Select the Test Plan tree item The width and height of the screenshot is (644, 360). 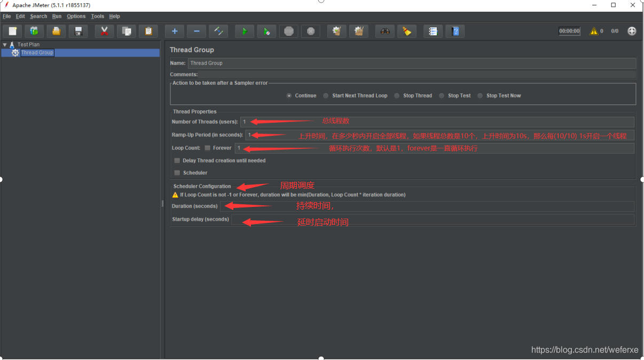coord(28,45)
